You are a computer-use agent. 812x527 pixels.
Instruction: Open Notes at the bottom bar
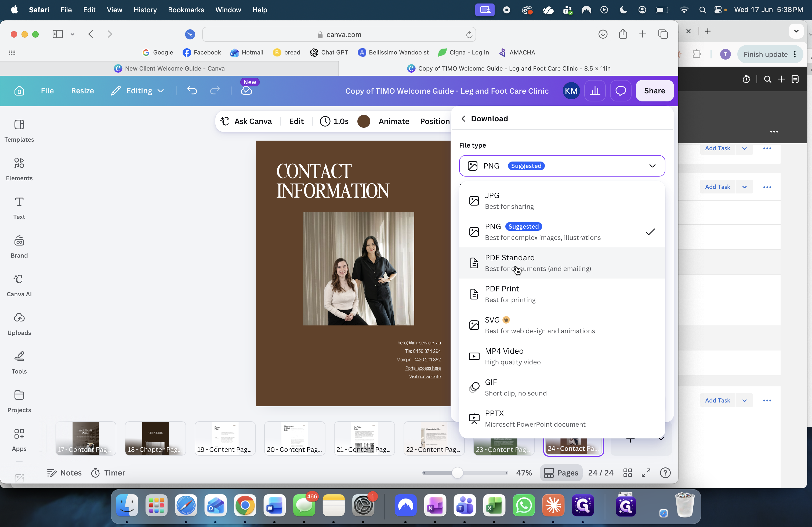(x=64, y=473)
